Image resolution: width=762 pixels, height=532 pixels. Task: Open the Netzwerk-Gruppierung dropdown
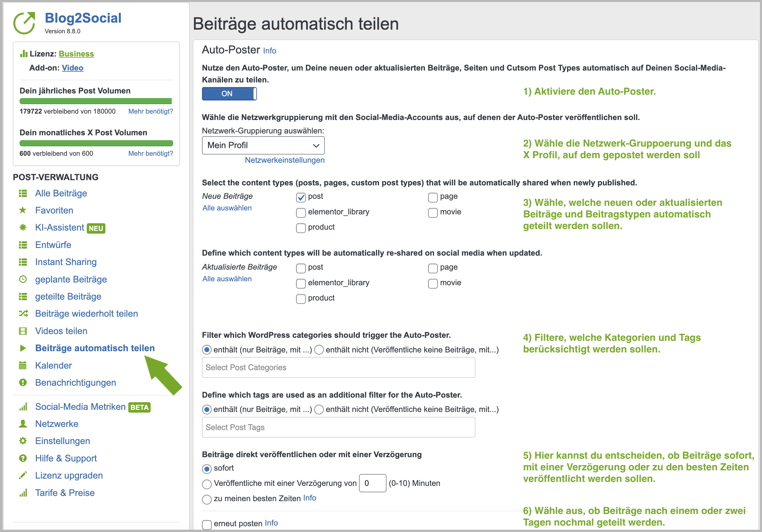click(x=263, y=145)
